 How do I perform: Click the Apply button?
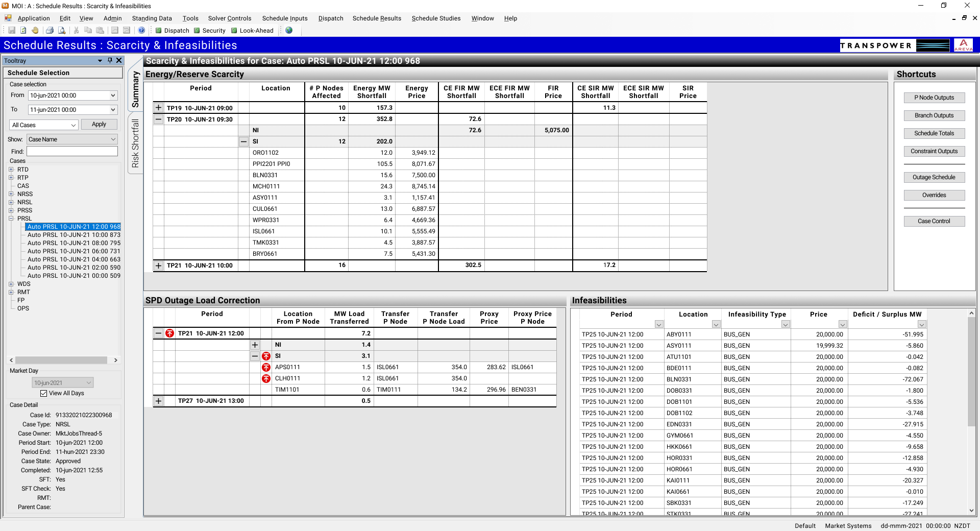[99, 124]
